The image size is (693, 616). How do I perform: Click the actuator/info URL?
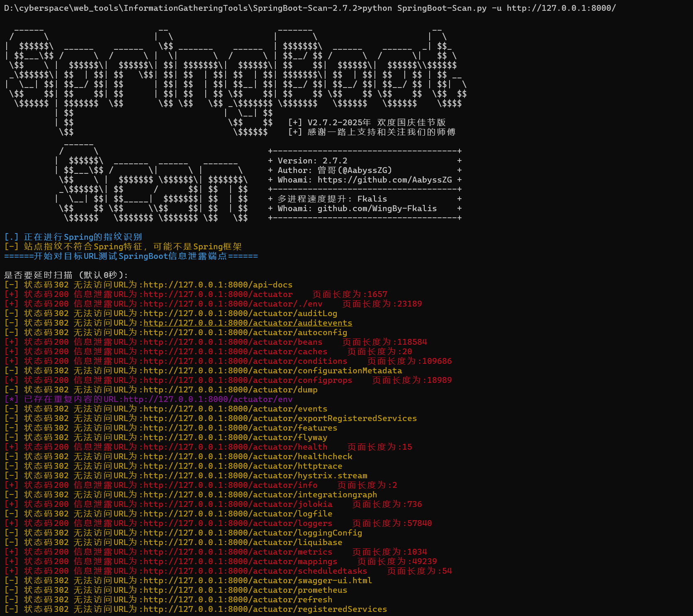(230, 485)
